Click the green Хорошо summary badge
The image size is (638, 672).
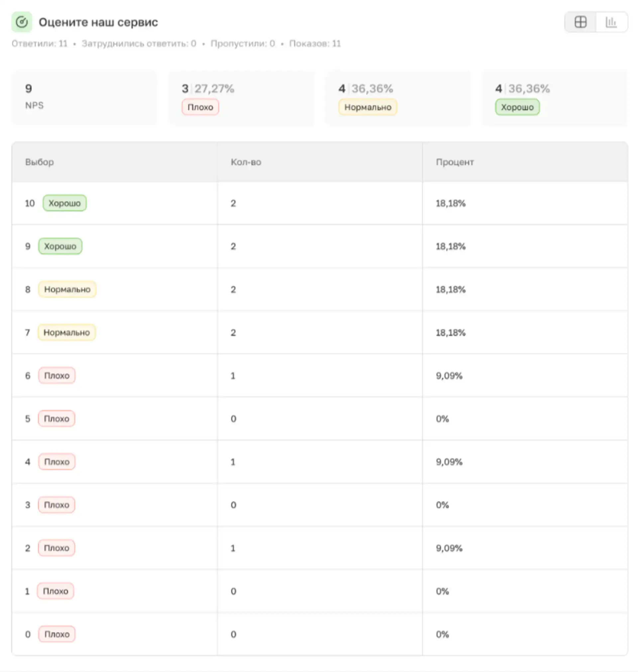point(517,107)
